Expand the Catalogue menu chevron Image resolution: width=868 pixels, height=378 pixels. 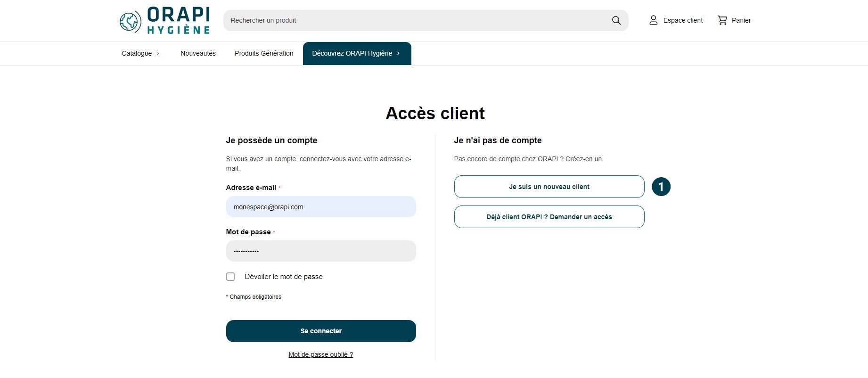158,53
